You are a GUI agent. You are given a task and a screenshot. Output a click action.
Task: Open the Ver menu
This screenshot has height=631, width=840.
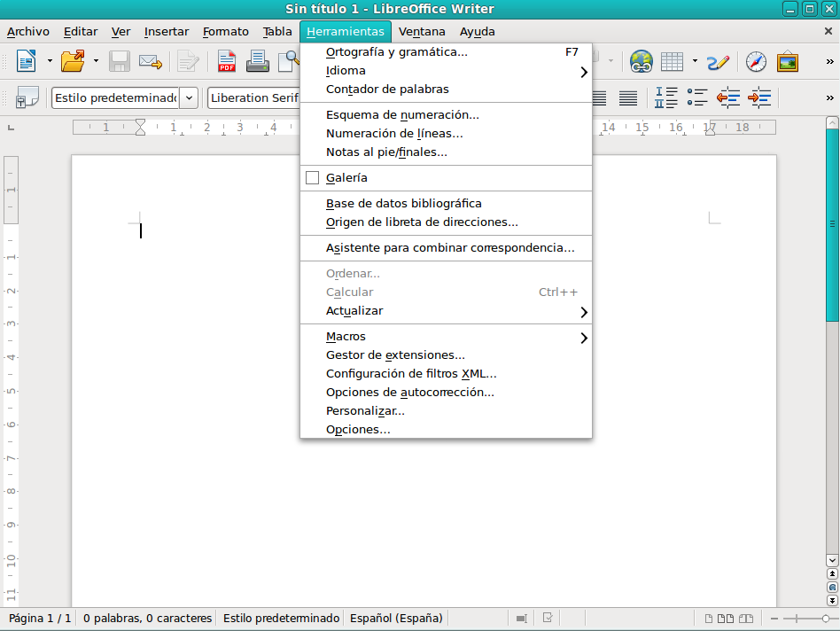[121, 32]
